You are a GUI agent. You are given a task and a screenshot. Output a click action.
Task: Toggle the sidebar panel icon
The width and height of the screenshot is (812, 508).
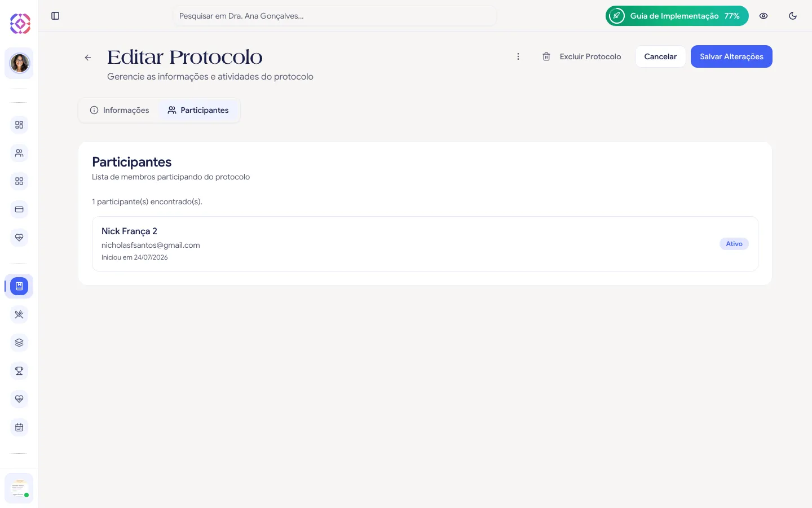point(55,16)
